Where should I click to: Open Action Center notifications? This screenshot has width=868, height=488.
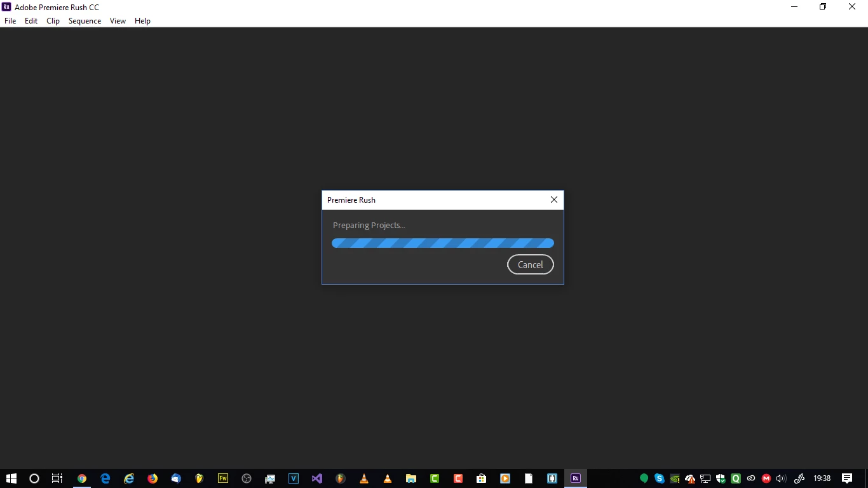point(847,478)
